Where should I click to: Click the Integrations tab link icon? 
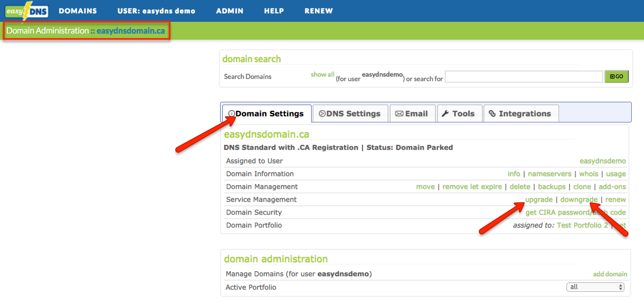(x=493, y=114)
